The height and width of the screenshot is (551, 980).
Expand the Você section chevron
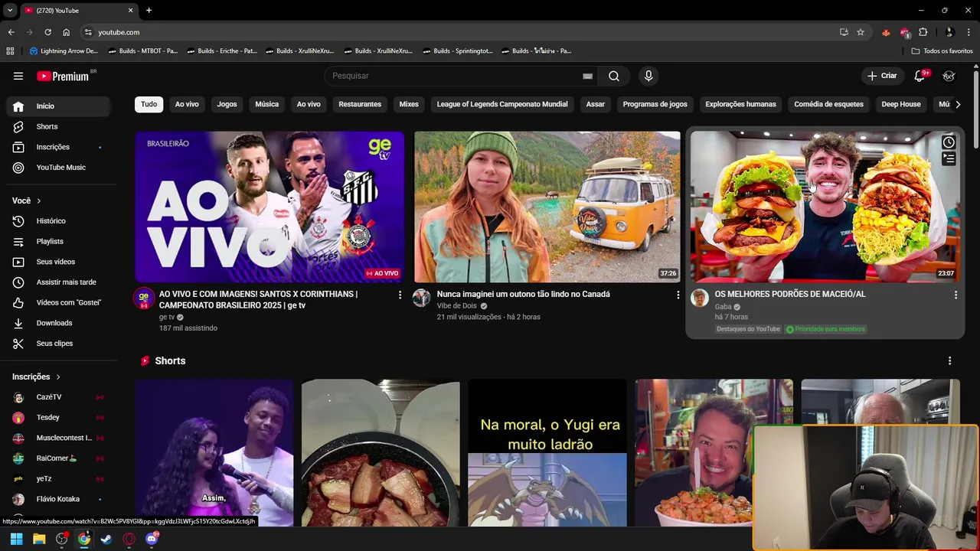(x=38, y=201)
